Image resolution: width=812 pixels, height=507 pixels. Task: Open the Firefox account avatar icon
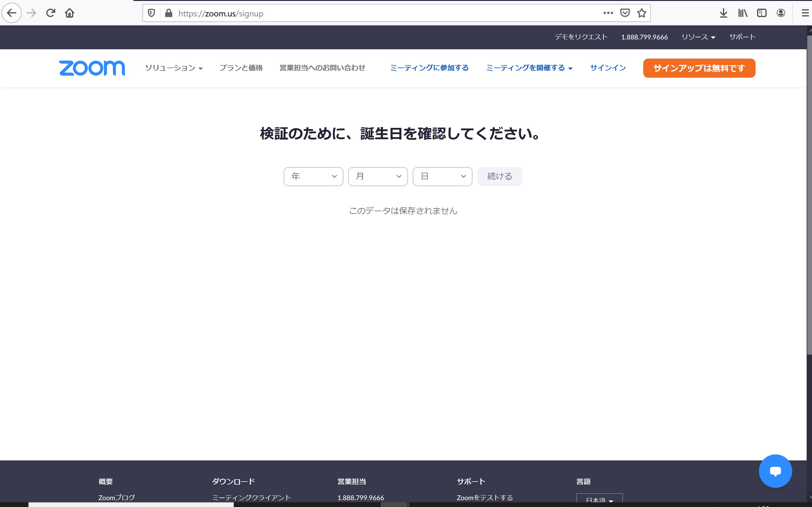781,13
